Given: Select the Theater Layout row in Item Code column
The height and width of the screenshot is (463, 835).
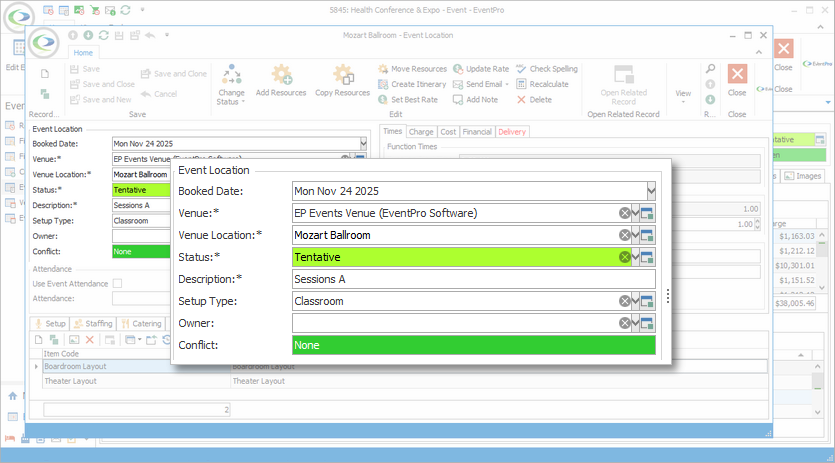Looking at the screenshot, I should tap(136, 381).
